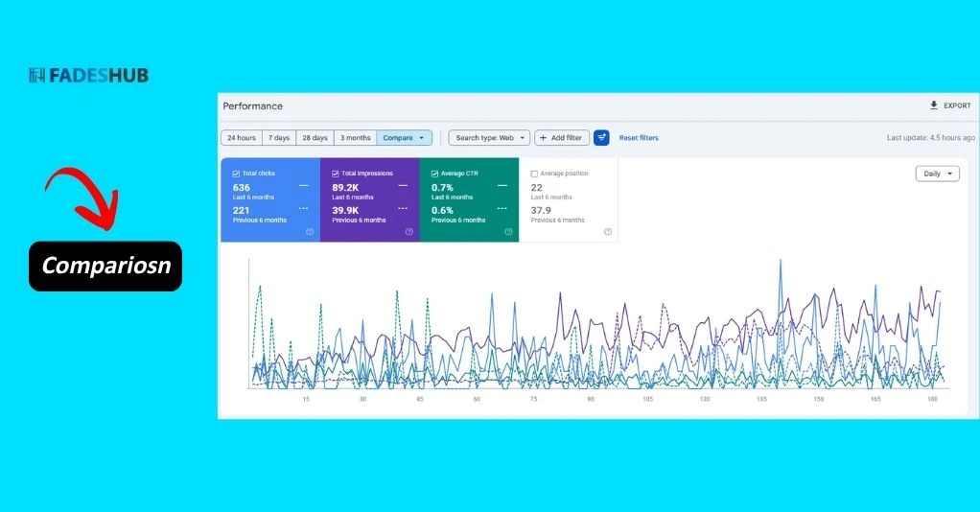The height and width of the screenshot is (512, 980).
Task: Open the Daily granularity dropdown
Action: pyautogui.click(x=936, y=174)
